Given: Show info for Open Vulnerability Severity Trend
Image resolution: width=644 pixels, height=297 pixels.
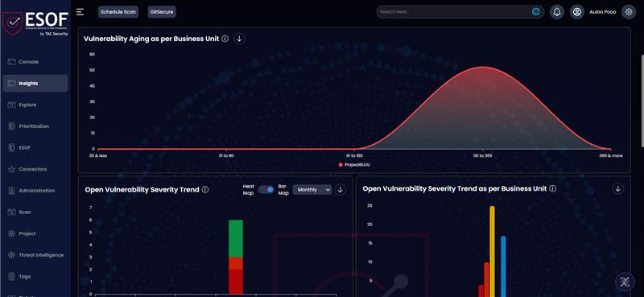Looking at the screenshot, I should 205,190.
